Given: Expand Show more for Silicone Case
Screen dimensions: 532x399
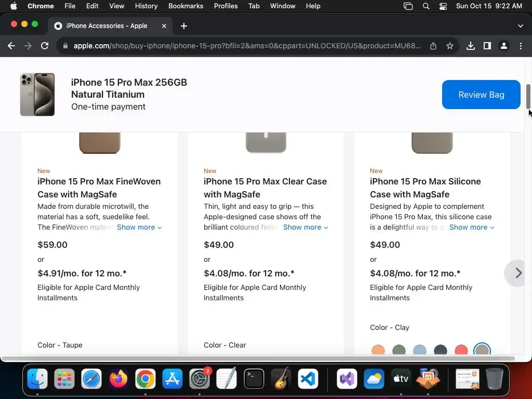Looking at the screenshot, I should pyautogui.click(x=472, y=227).
